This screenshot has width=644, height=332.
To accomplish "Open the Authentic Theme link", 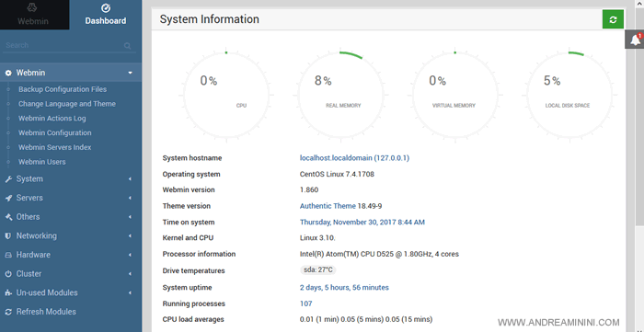I will click(328, 206).
